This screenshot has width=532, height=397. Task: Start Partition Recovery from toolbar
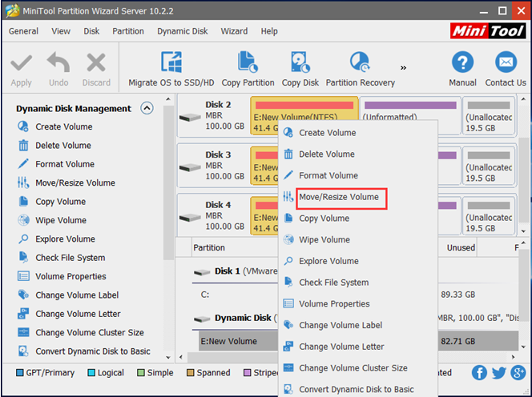[x=361, y=70]
